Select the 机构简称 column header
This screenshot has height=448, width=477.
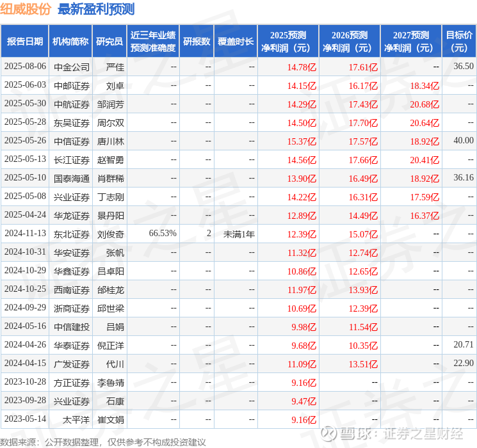tap(70, 42)
